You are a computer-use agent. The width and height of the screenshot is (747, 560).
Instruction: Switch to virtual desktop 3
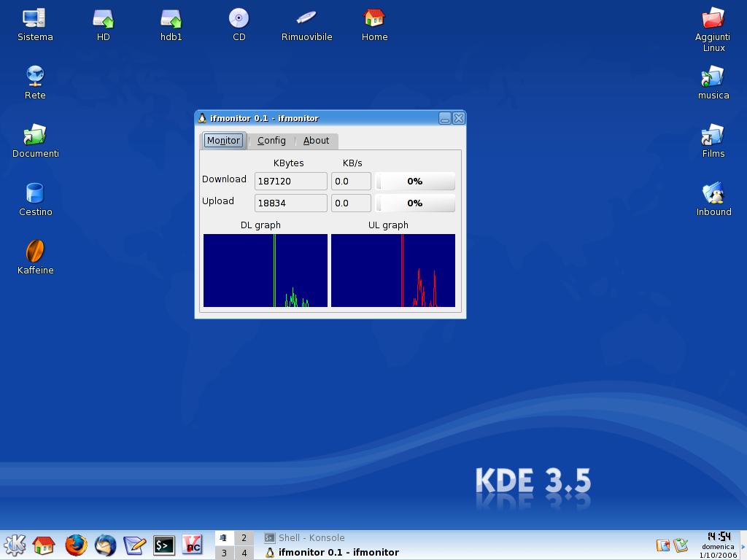[x=225, y=553]
